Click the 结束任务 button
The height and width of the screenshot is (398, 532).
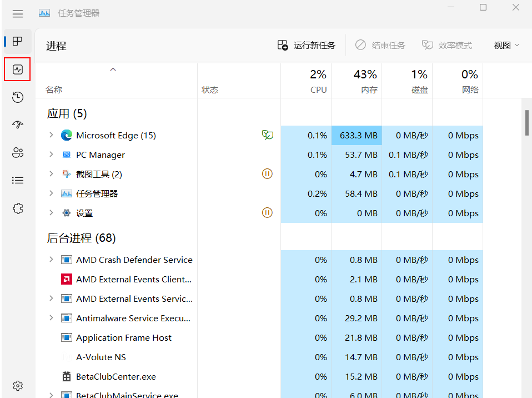[380, 45]
